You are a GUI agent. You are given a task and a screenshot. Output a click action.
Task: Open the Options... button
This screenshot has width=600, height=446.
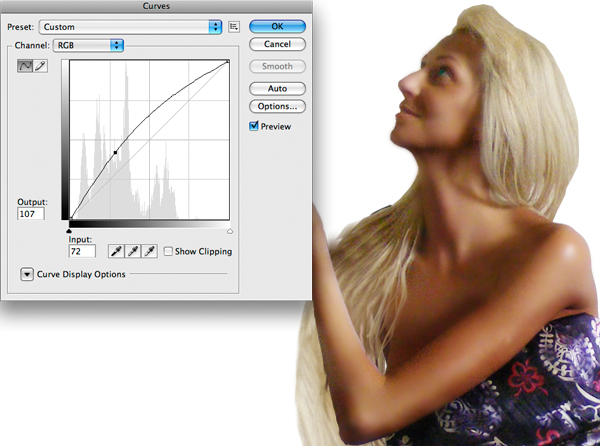(x=277, y=106)
